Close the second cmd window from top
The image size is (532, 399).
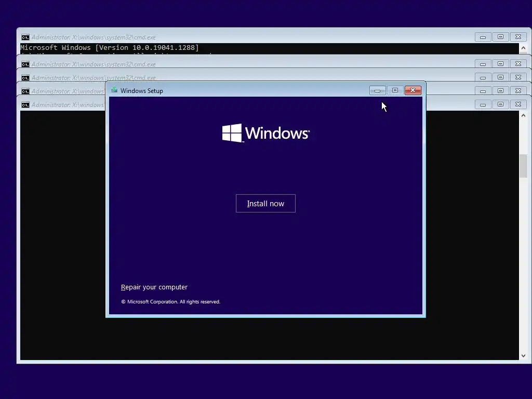pyautogui.click(x=518, y=64)
